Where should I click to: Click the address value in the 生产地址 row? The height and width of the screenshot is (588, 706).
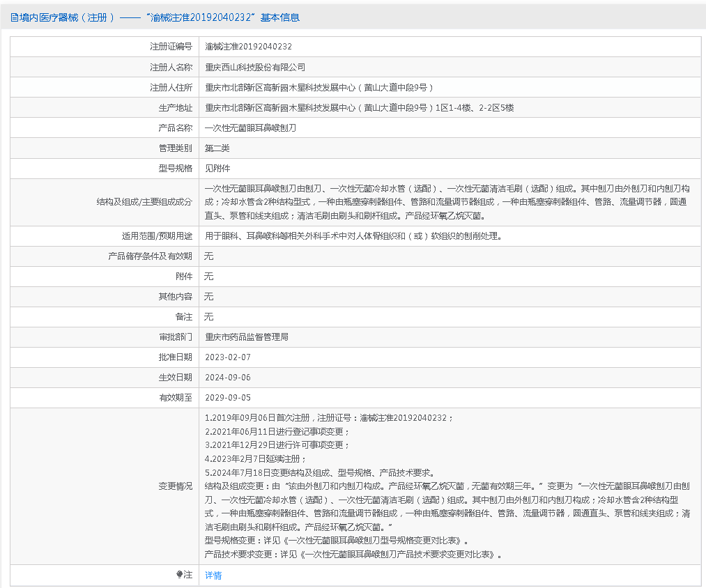[359, 108]
